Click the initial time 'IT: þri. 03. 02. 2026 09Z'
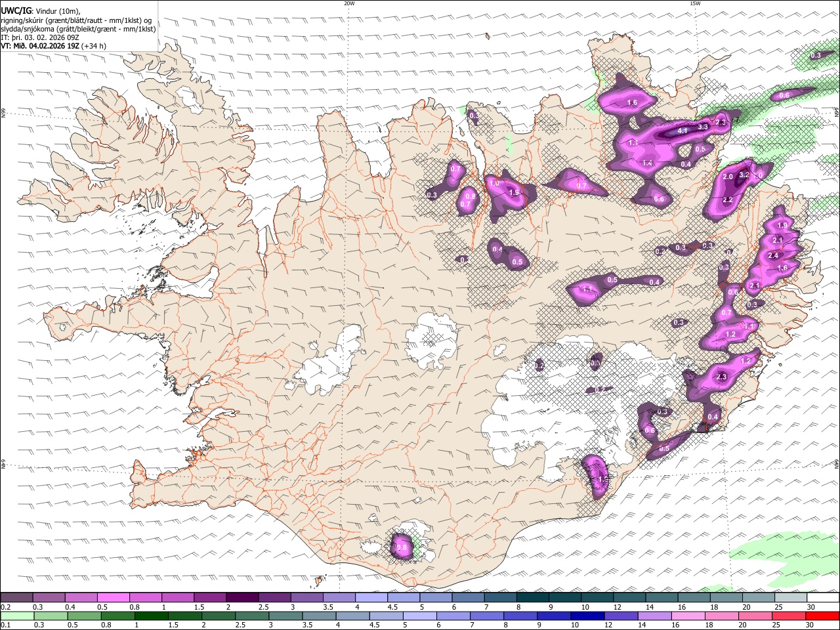 click(x=40, y=37)
